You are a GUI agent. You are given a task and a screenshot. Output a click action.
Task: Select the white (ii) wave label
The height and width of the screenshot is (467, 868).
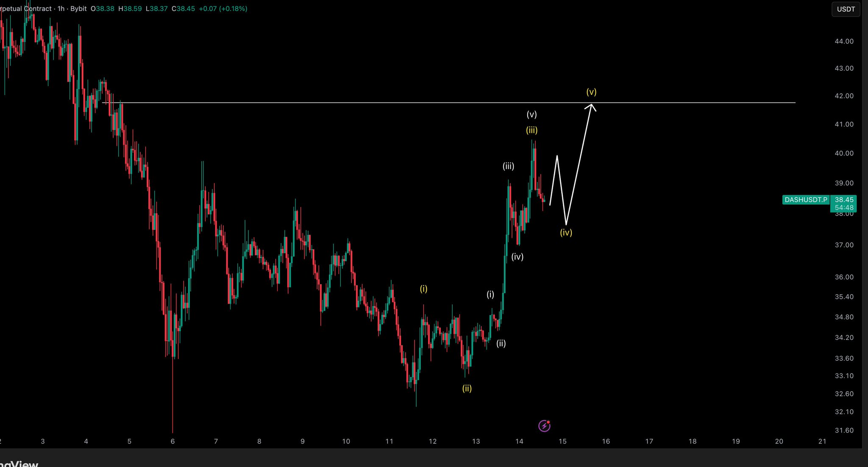click(x=501, y=343)
